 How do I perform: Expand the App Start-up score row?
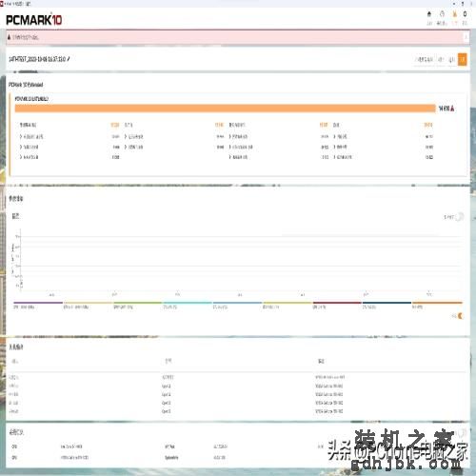click(69, 137)
